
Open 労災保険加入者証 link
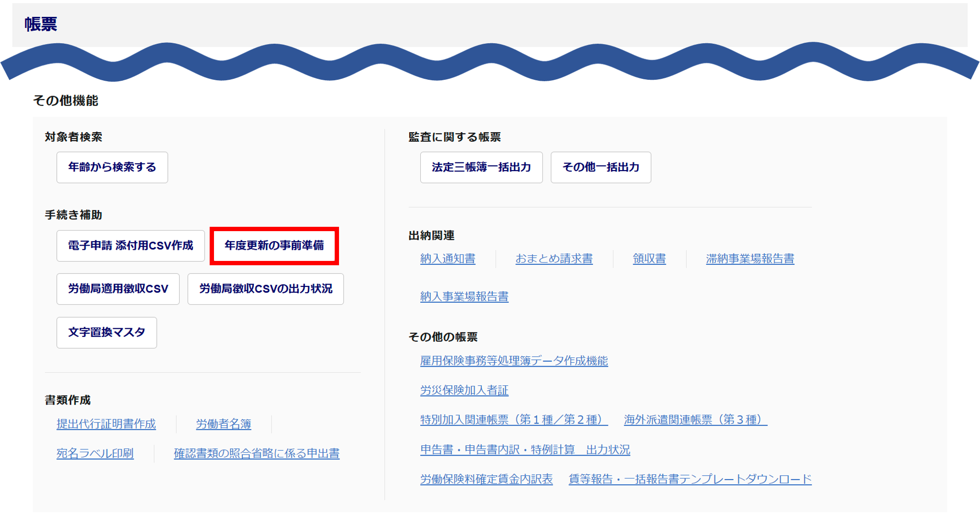[464, 390]
